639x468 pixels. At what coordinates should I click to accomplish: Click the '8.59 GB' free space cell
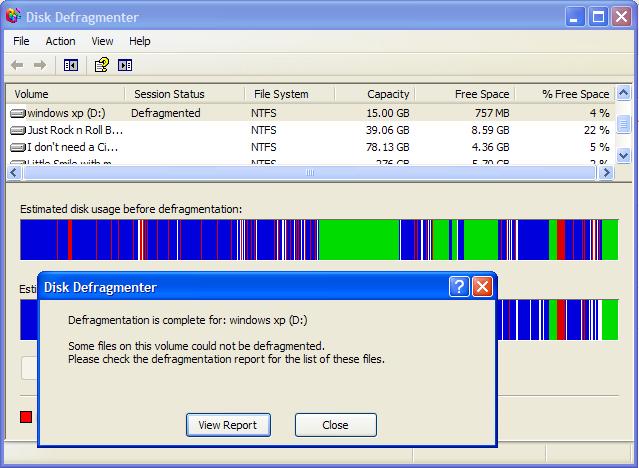[x=491, y=130]
